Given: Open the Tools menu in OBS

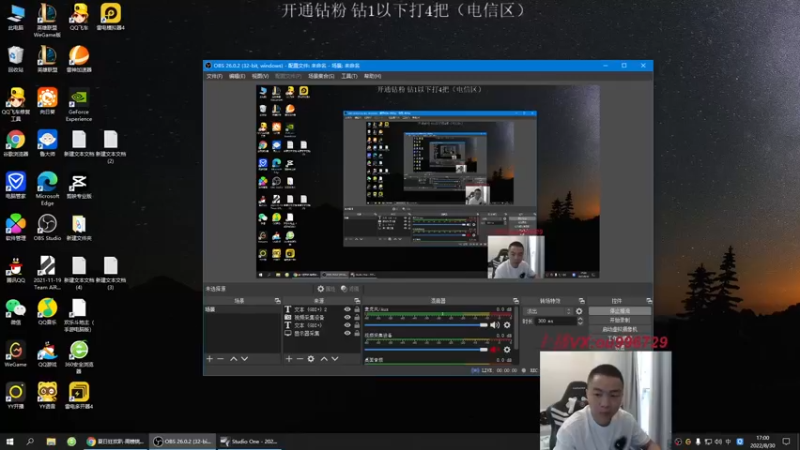Looking at the screenshot, I should [x=349, y=76].
